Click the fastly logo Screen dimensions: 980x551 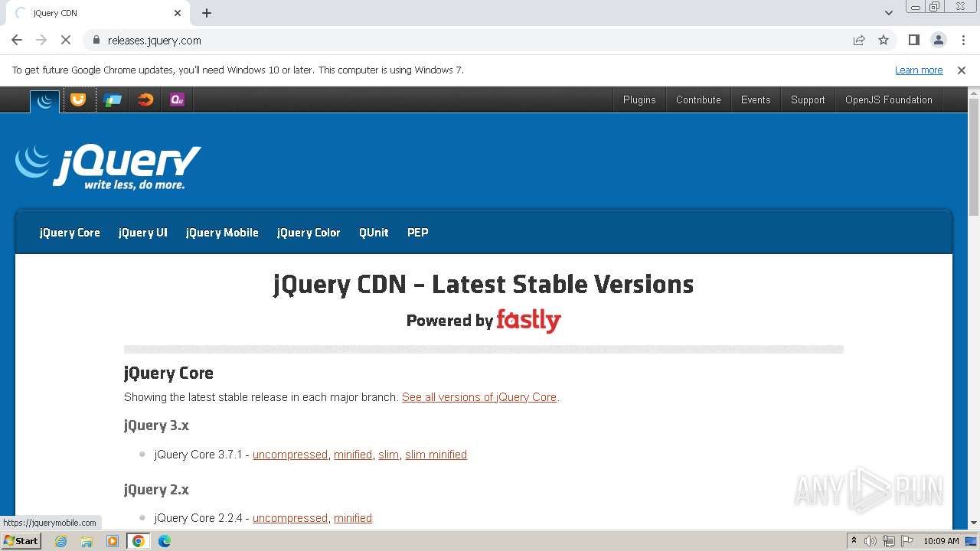pos(529,320)
